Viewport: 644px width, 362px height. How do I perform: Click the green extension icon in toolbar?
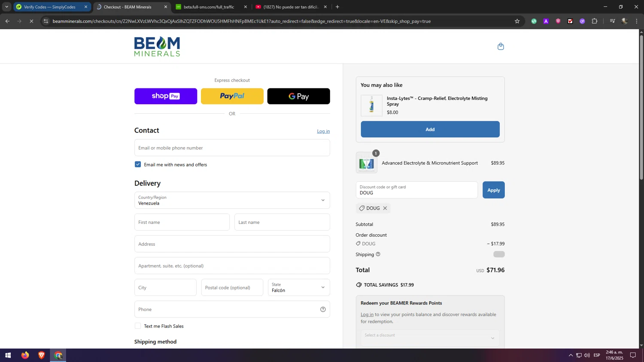tap(534, 21)
